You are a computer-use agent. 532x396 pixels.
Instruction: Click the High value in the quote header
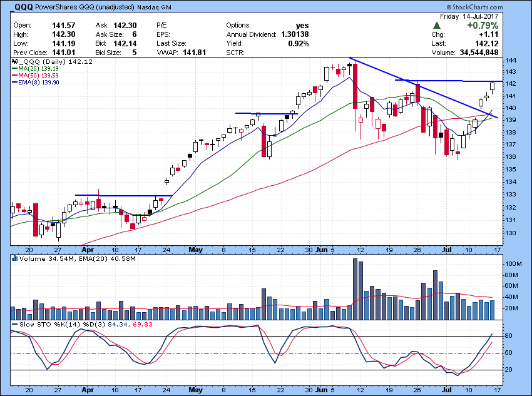[x=63, y=34]
